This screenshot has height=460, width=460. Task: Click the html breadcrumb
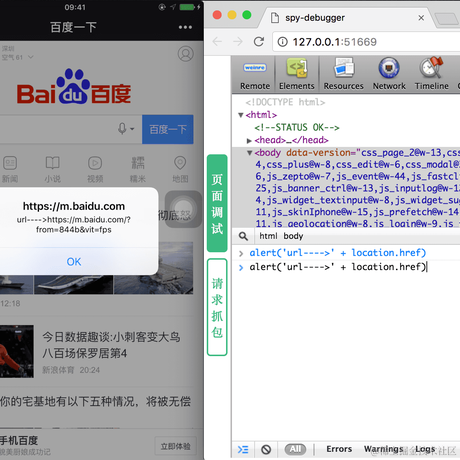pyautogui.click(x=268, y=236)
